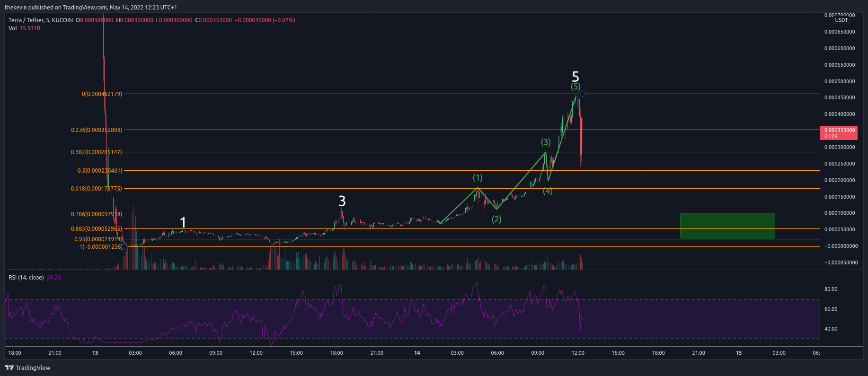Click the white wave label 3
Screen dimensions: 868x376
click(x=342, y=201)
